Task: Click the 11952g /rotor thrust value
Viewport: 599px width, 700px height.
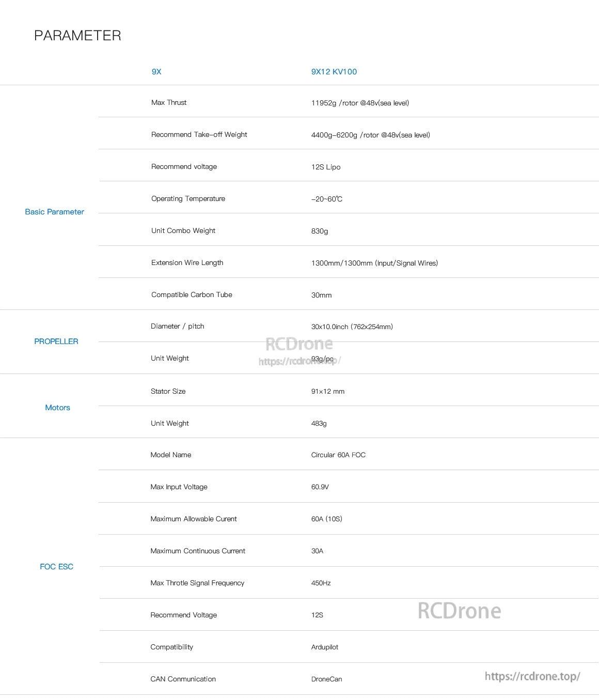Action: coord(360,103)
